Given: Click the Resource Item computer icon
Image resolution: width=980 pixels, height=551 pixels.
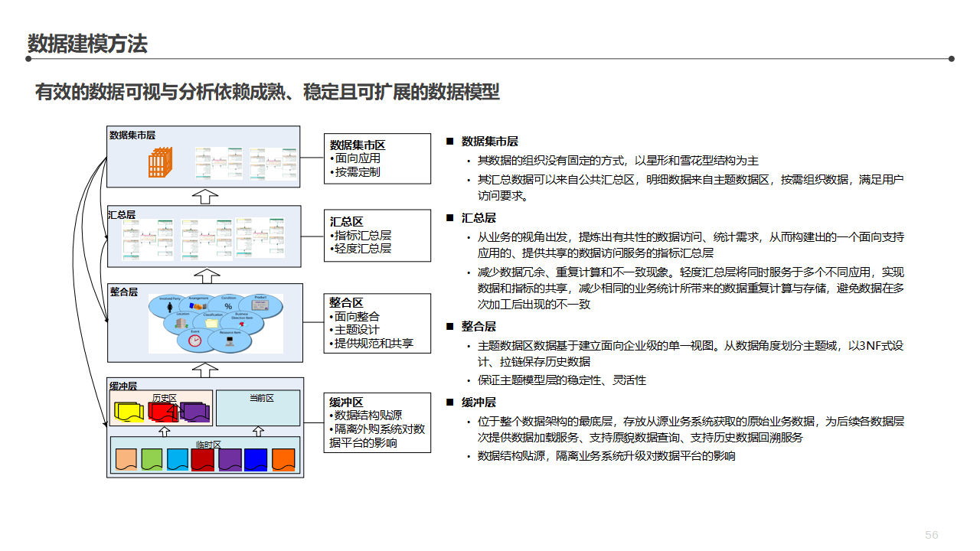Looking at the screenshot, I should (230, 341).
